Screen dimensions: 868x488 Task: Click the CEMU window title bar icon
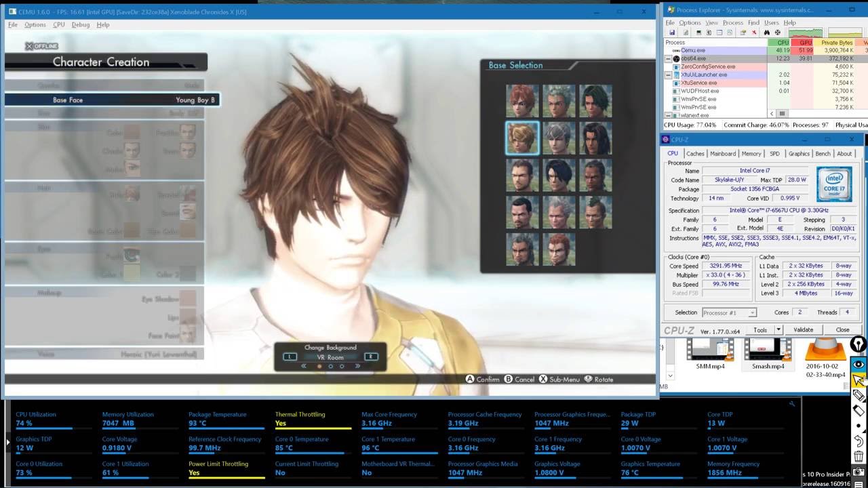tap(12, 12)
